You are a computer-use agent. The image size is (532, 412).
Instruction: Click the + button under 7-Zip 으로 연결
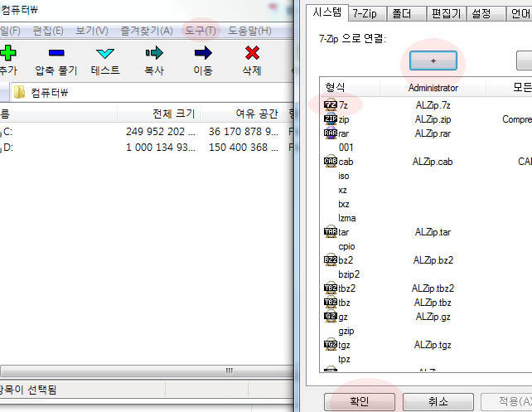pyautogui.click(x=433, y=61)
